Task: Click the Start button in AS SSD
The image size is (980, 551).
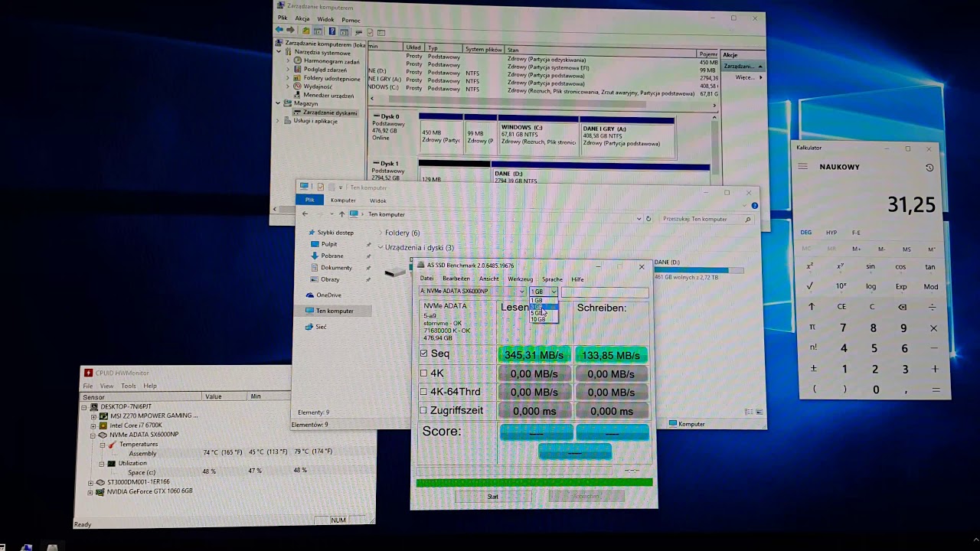Action: pyautogui.click(x=493, y=497)
